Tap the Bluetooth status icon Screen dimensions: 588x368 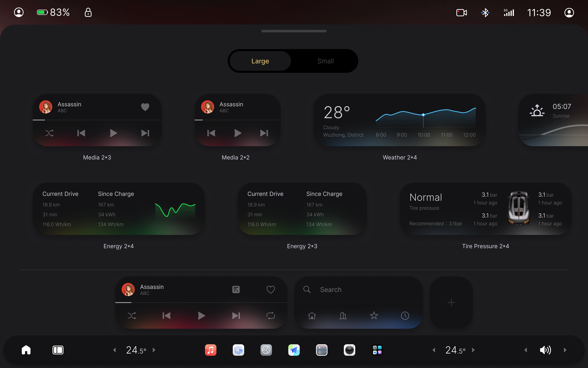485,13
